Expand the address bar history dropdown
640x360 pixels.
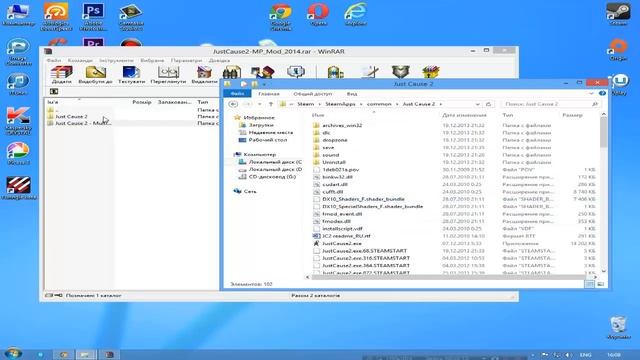tap(477, 104)
